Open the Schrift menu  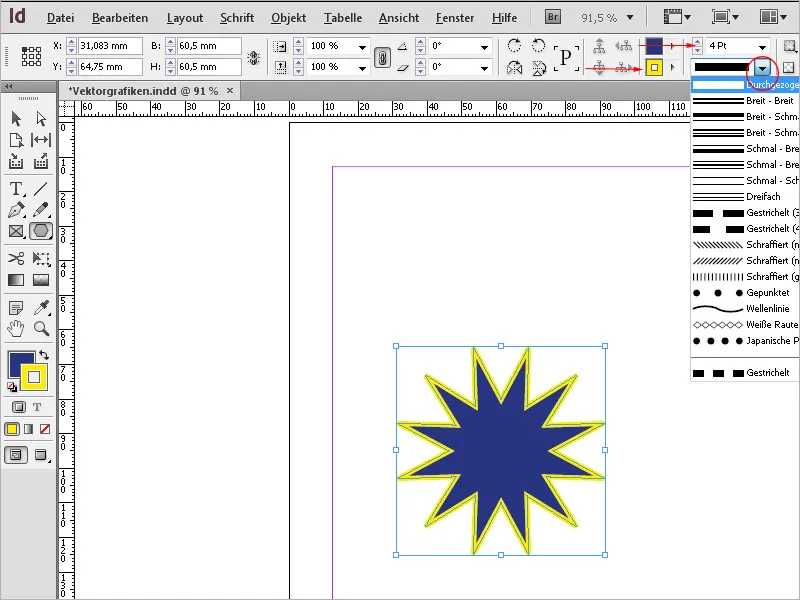tap(237, 18)
